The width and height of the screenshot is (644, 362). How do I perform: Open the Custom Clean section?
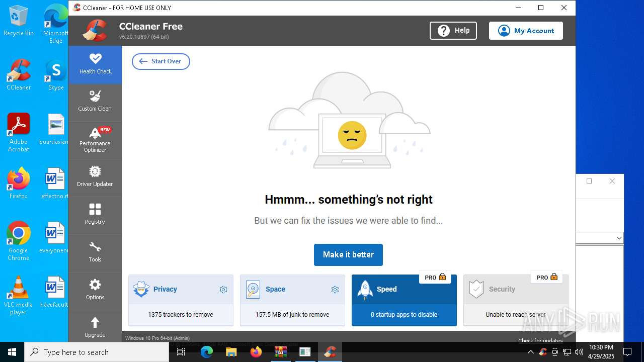pos(95,102)
